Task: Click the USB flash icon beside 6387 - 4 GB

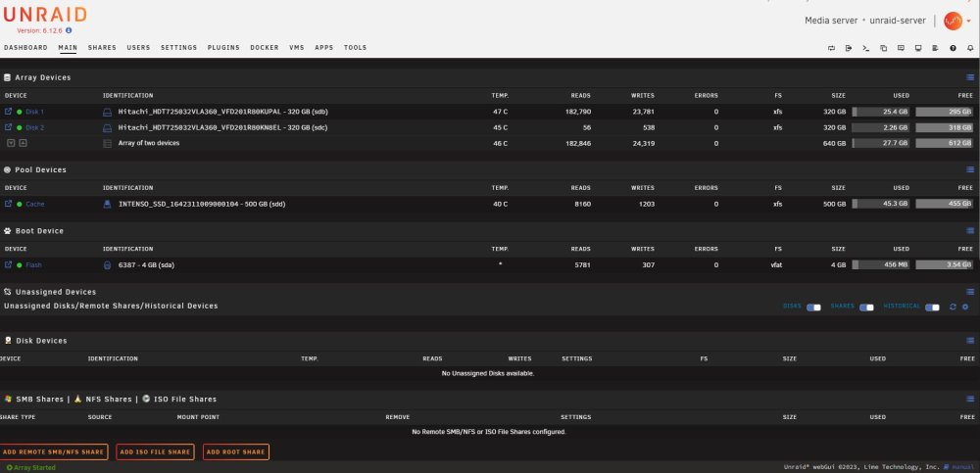Action: [x=107, y=265]
